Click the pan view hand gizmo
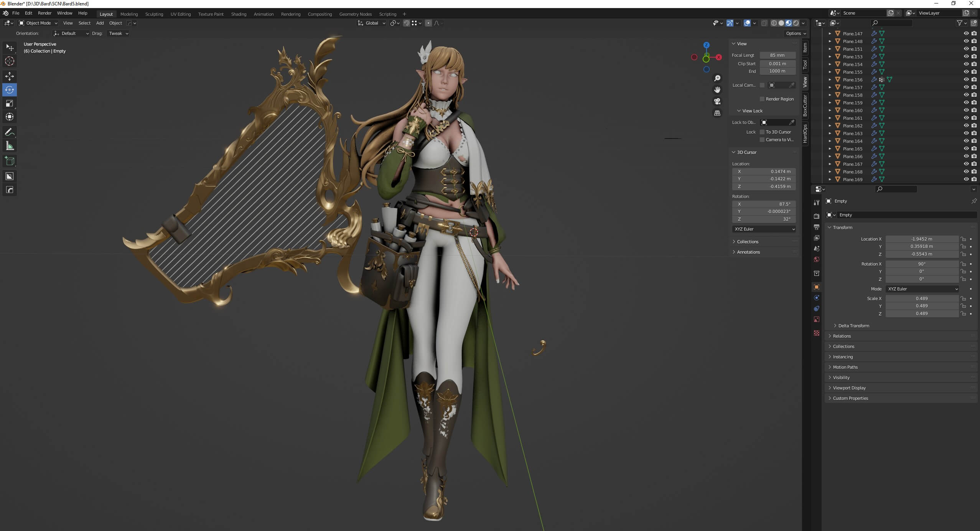 [717, 90]
